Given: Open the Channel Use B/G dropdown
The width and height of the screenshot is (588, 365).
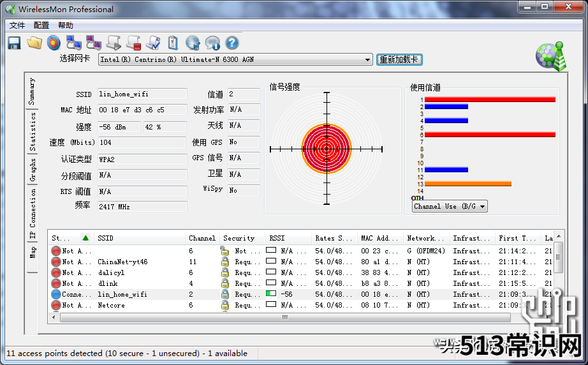Looking at the screenshot, I should tap(450, 206).
